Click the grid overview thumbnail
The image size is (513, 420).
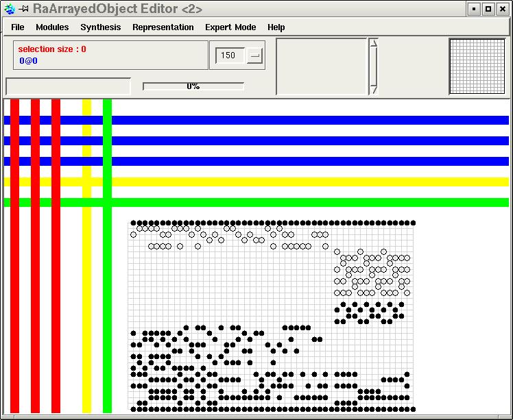tap(477, 66)
